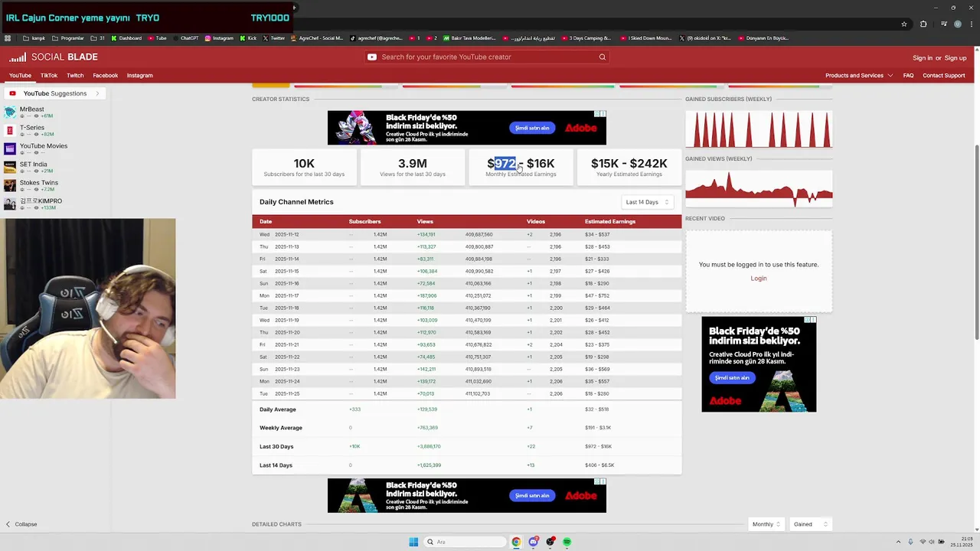980x551 pixels.
Task: Switch to the Twitch platform tab
Action: (75, 76)
